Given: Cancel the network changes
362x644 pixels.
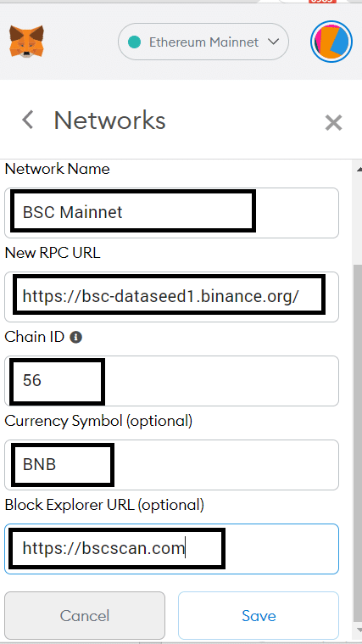Looking at the screenshot, I should tap(85, 616).
